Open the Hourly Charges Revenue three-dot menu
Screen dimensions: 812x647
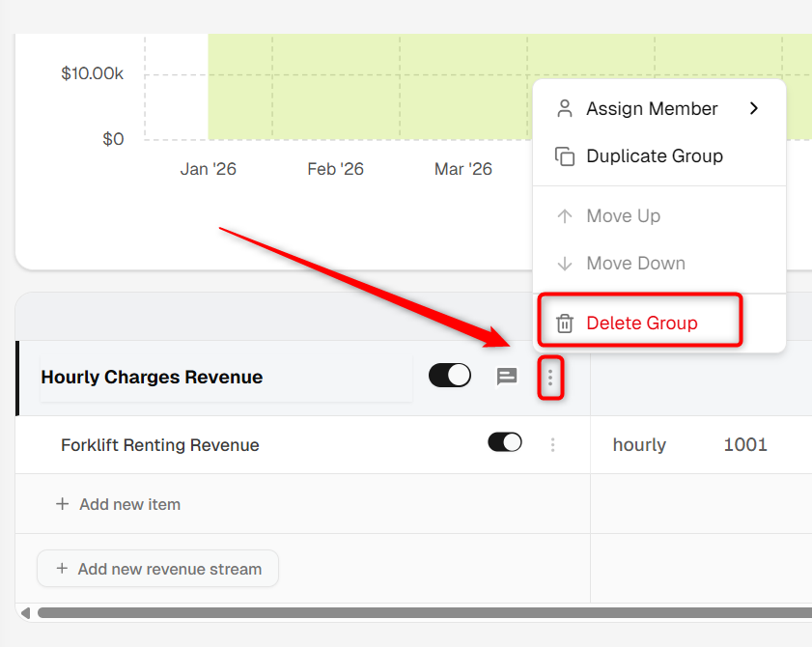point(550,378)
